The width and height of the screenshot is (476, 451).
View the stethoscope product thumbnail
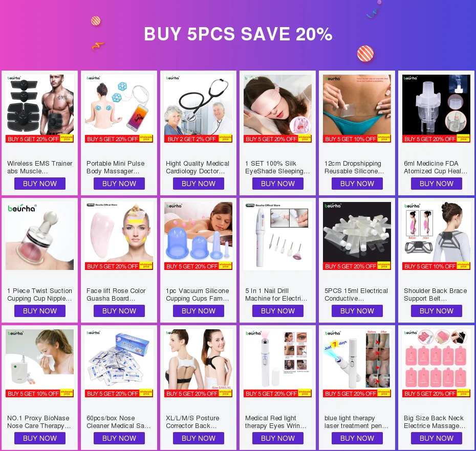pos(198,108)
